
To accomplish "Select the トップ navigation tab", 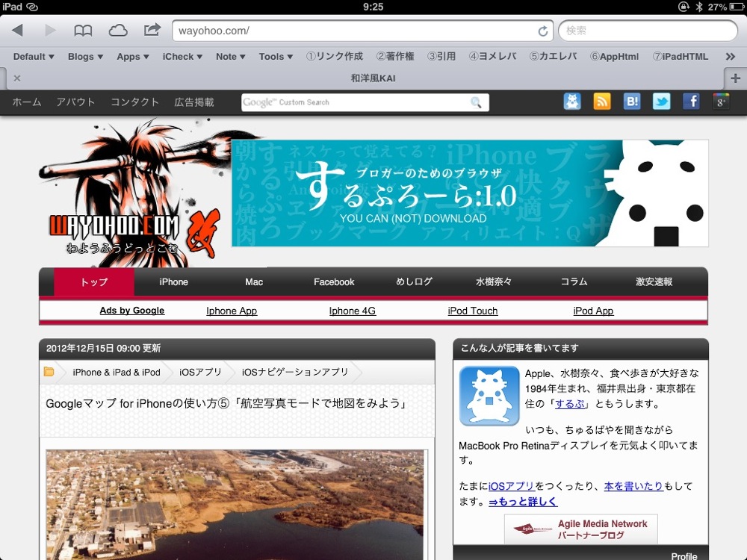I will point(94,282).
